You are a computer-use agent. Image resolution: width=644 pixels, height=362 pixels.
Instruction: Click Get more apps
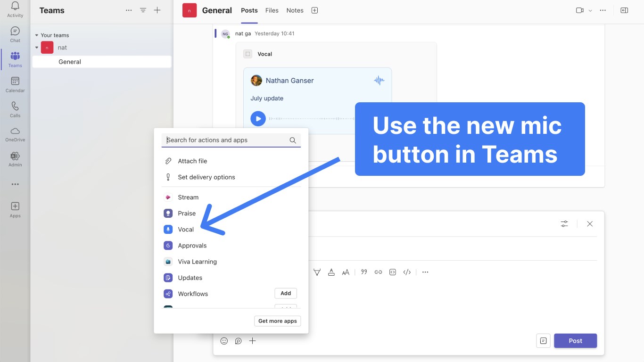(278, 321)
